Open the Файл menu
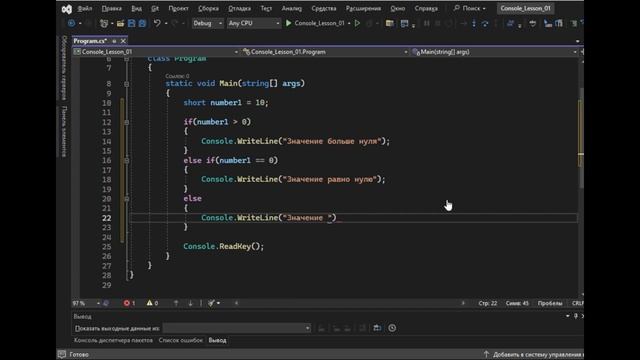 84,8
